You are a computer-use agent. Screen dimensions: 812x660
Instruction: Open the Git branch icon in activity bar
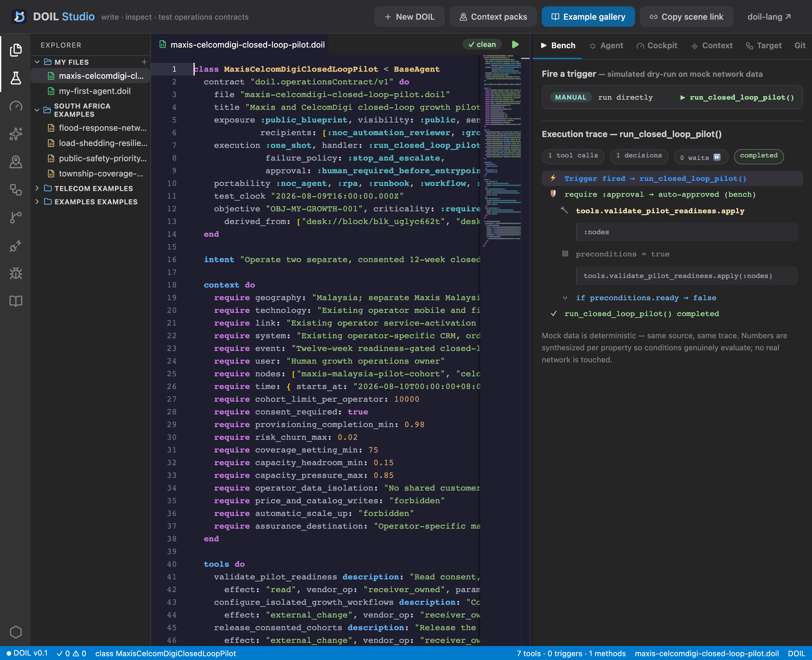[x=16, y=217]
